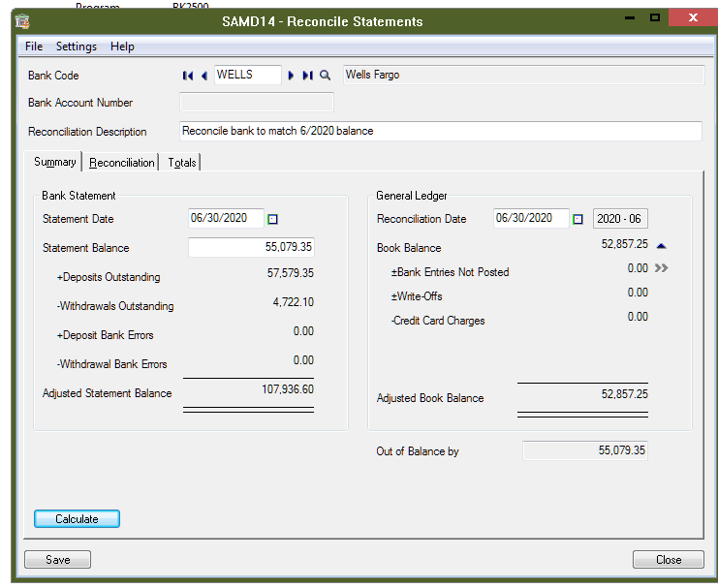This screenshot has height=588, width=718.
Task: Go to first bank code record
Action: 188,76
